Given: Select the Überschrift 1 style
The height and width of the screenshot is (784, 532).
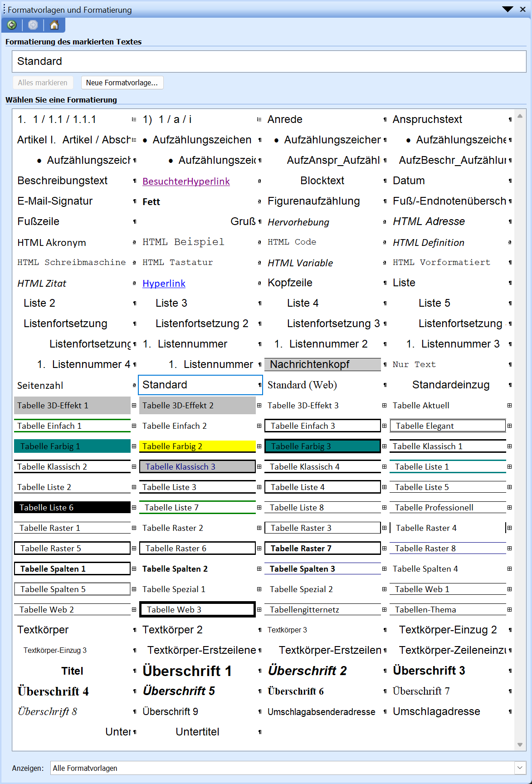Looking at the screenshot, I should click(x=187, y=671).
